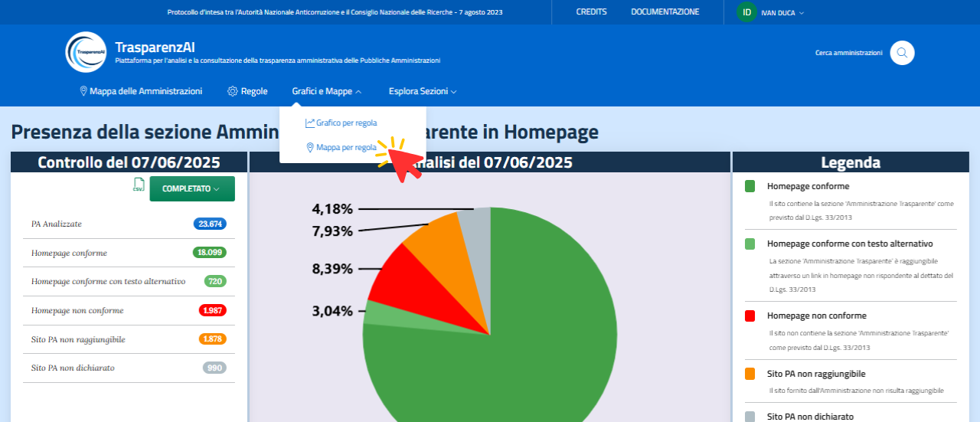Expand the Ivan Duca account dropdown
The height and width of the screenshot is (422, 980).
point(782,13)
